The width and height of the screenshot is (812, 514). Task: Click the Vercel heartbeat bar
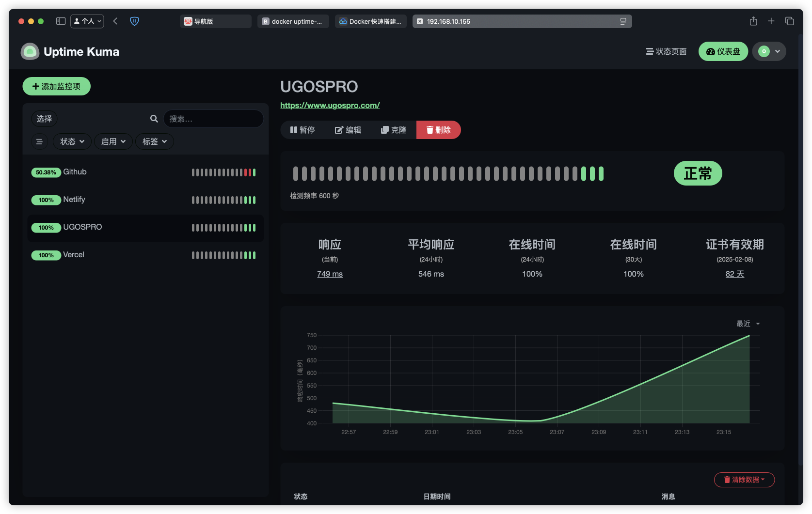(x=223, y=255)
